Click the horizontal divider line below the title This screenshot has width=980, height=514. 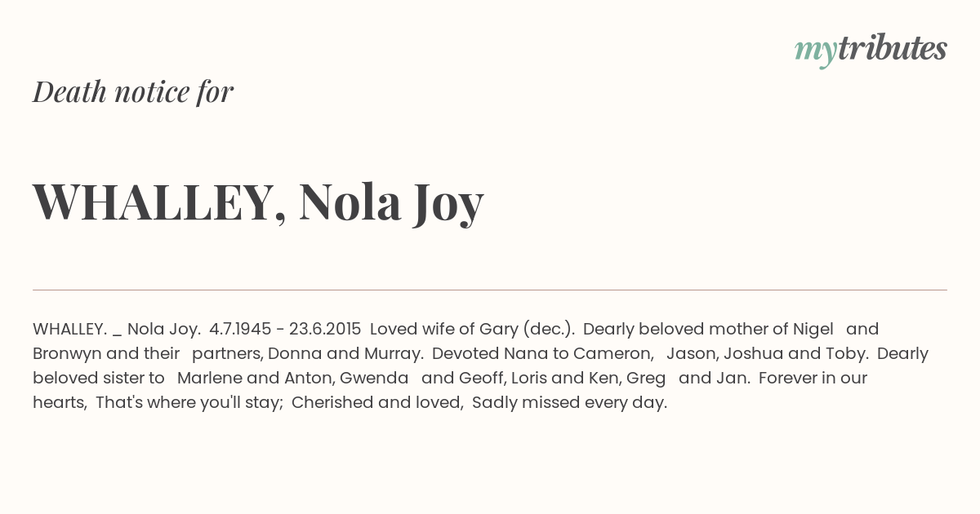coord(490,290)
